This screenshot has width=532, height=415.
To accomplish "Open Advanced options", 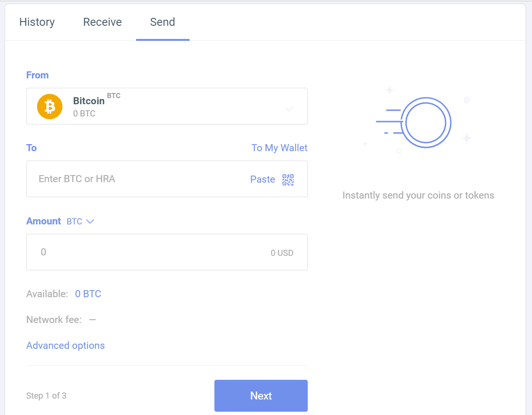I will [65, 346].
